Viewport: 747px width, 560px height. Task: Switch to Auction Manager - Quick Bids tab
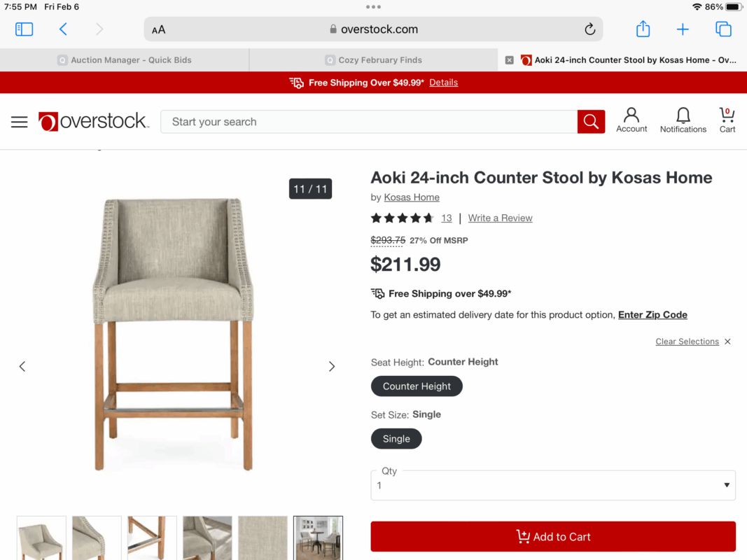tap(125, 60)
